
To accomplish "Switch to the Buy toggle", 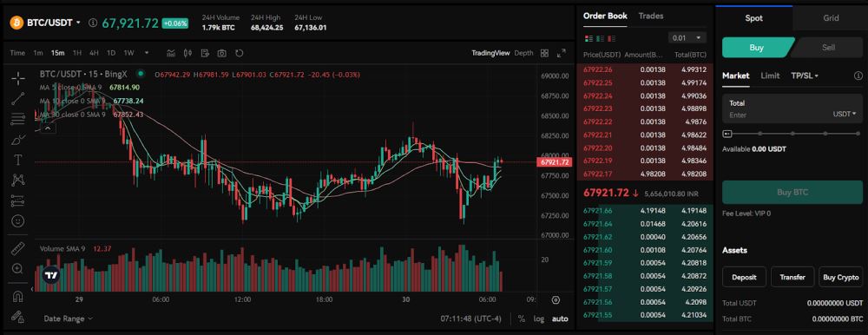I will [x=756, y=48].
